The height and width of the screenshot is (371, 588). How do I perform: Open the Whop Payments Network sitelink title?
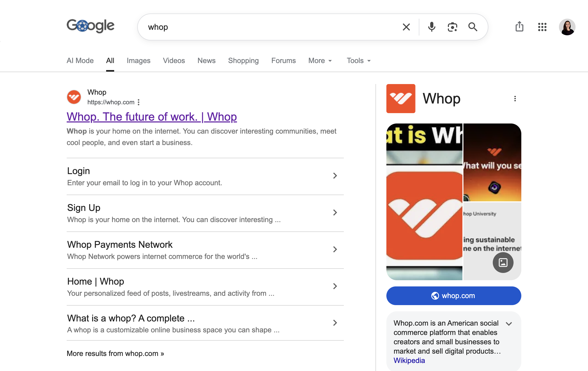point(120,245)
